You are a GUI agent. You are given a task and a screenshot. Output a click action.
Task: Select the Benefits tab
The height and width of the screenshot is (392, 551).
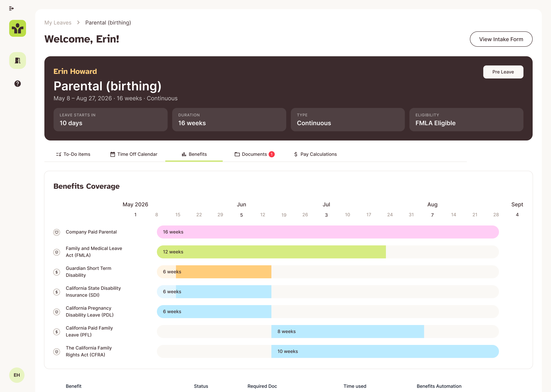click(194, 154)
